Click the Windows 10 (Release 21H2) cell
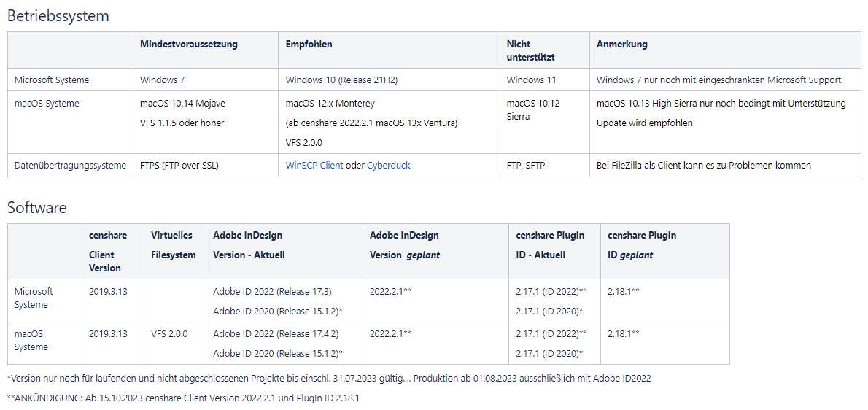This screenshot has width=868, height=410. tap(341, 80)
